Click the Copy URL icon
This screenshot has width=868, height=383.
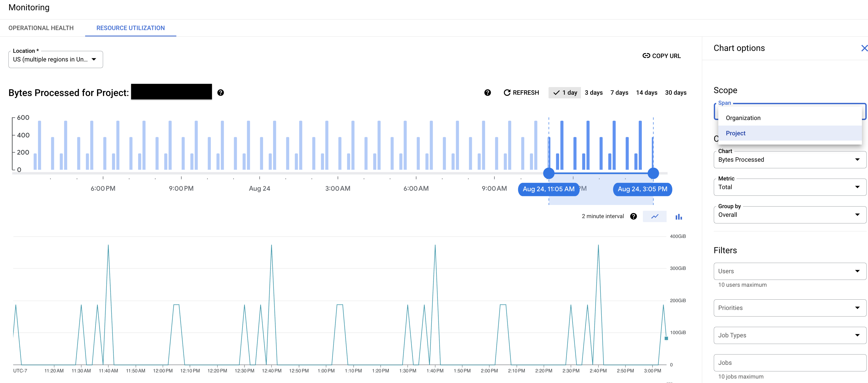click(x=644, y=55)
